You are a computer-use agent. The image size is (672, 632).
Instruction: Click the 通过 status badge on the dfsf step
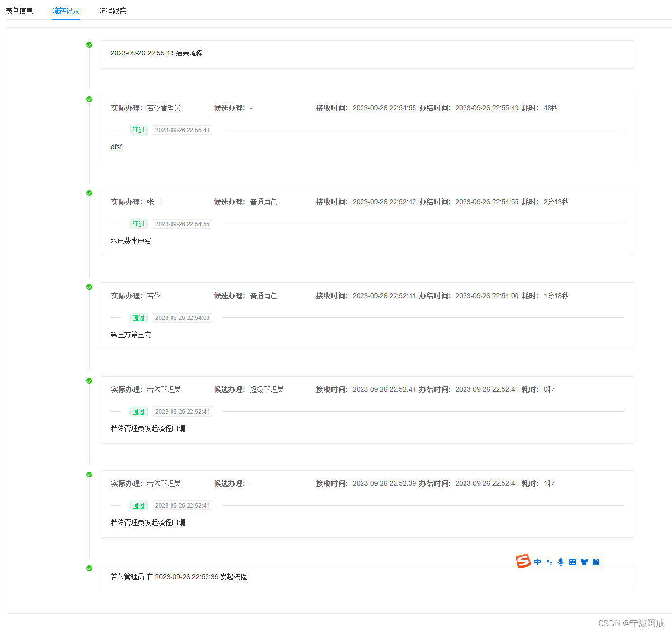138,130
